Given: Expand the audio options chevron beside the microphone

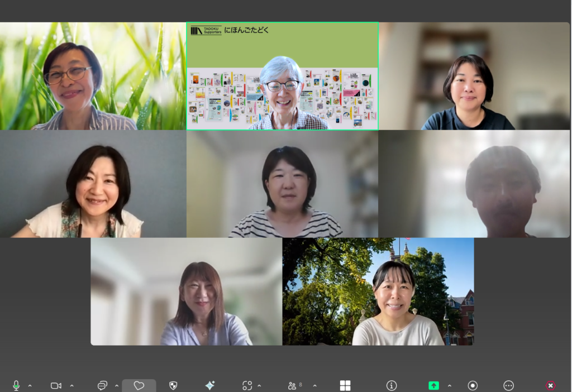Looking at the screenshot, I should tap(30, 385).
